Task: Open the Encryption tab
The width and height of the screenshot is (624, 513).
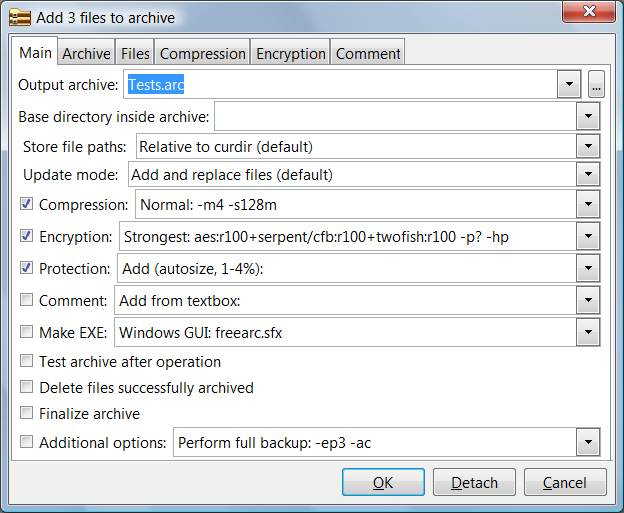Action: (290, 54)
